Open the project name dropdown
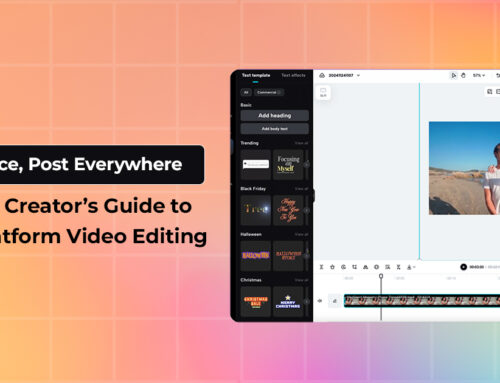Viewport: 500px width, 383px height. [358, 76]
